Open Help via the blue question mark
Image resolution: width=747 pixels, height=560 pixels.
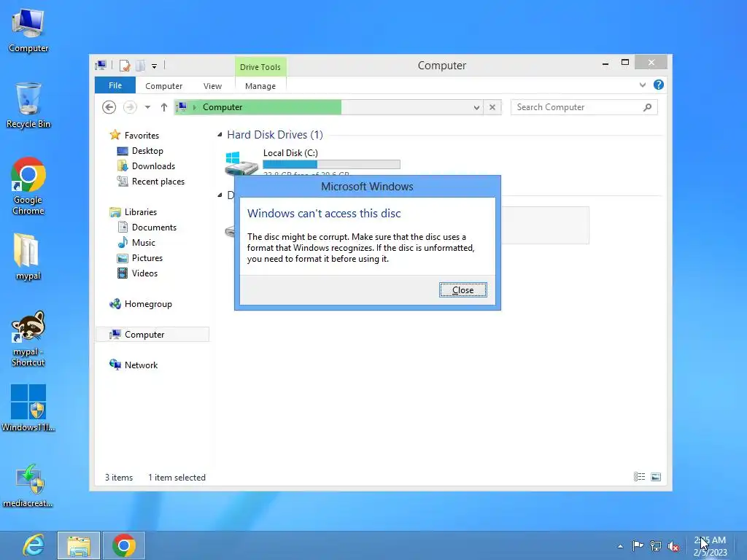659,85
